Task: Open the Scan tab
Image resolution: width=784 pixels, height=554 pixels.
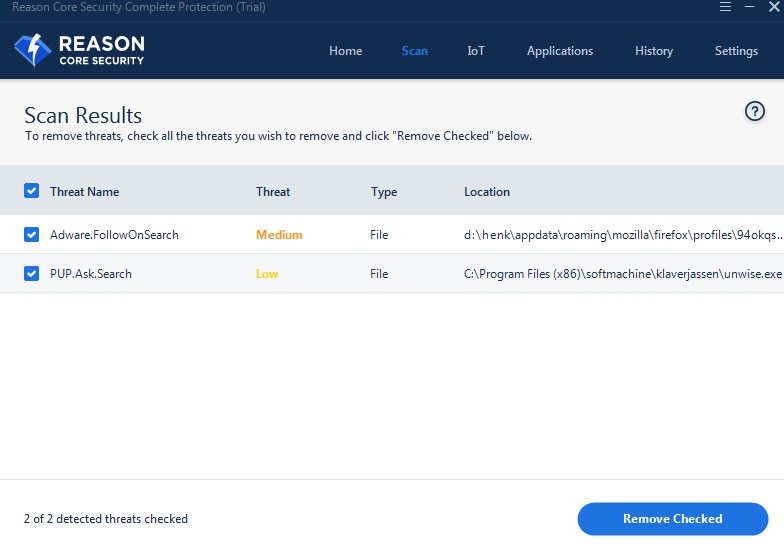Action: pyautogui.click(x=414, y=51)
